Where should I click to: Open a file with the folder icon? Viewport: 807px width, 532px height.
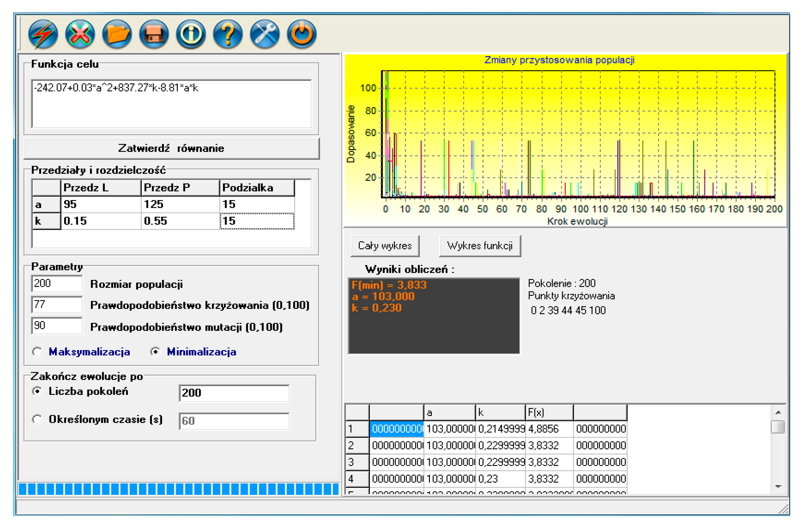pos(117,34)
